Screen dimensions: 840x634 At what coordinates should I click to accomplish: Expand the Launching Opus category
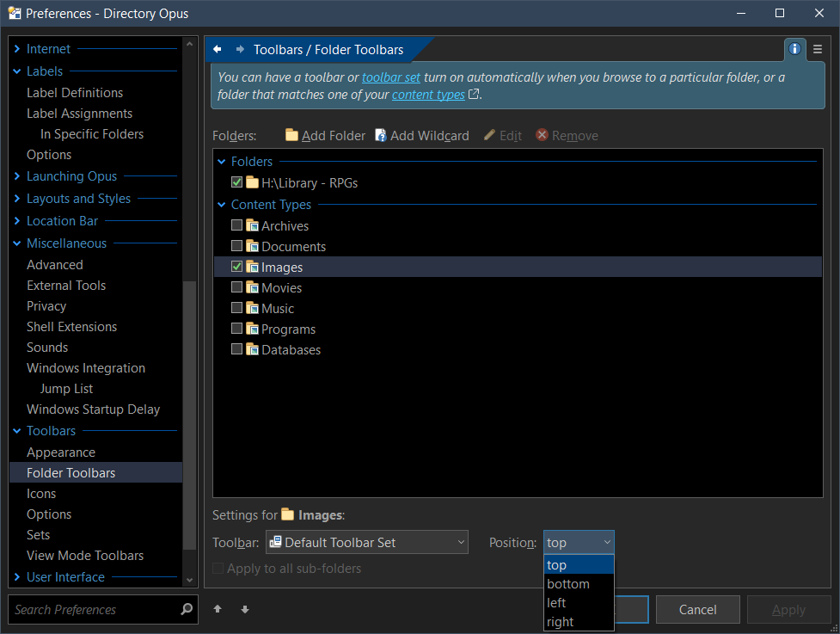click(17, 175)
